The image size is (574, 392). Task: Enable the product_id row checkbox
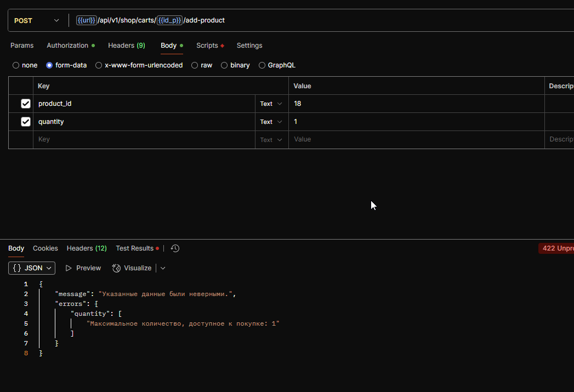click(26, 104)
